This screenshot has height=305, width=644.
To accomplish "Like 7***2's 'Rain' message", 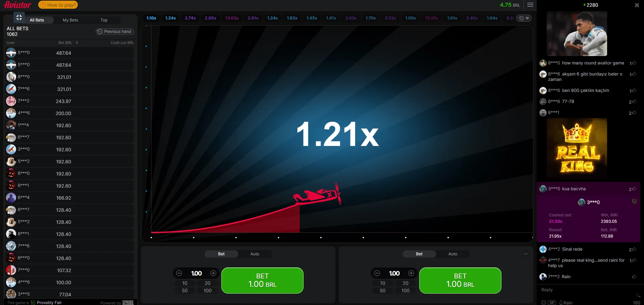I will click(634, 276).
